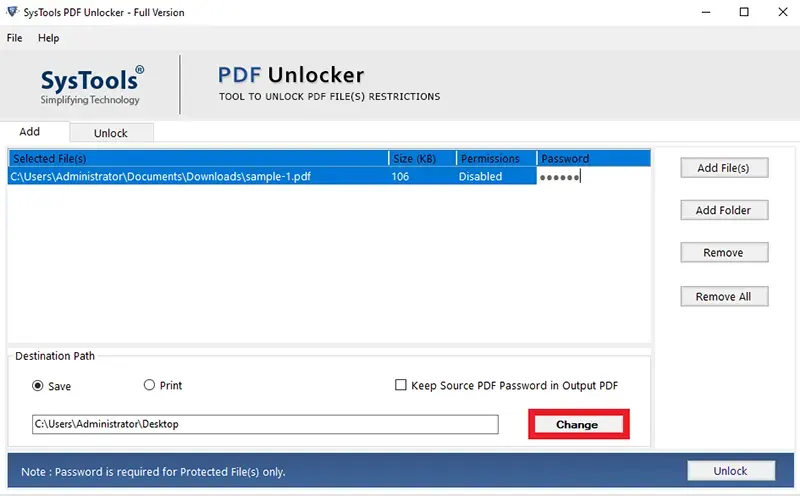Click the SysTools Simplifying Technology logo
Screen dimensions: 800x496
coord(91,85)
